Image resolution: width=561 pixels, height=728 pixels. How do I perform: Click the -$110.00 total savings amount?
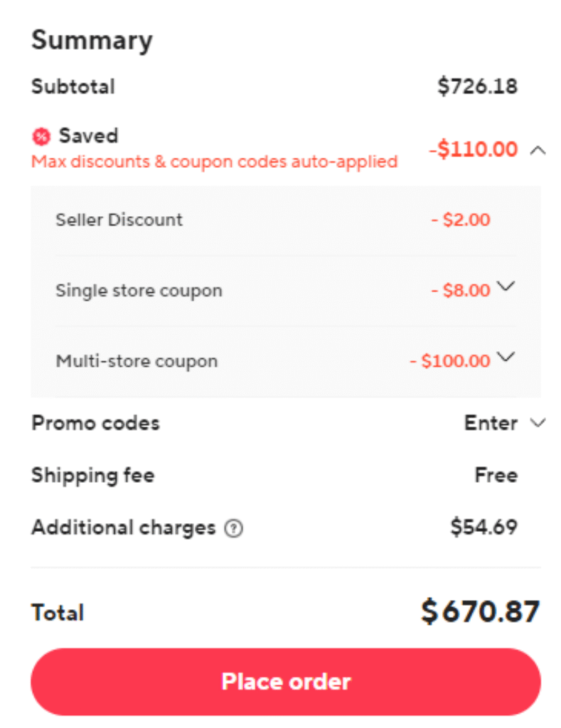(474, 149)
